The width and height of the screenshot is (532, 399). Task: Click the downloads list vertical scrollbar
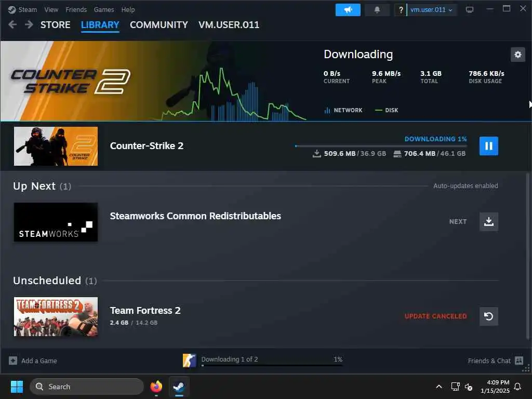(x=528, y=256)
